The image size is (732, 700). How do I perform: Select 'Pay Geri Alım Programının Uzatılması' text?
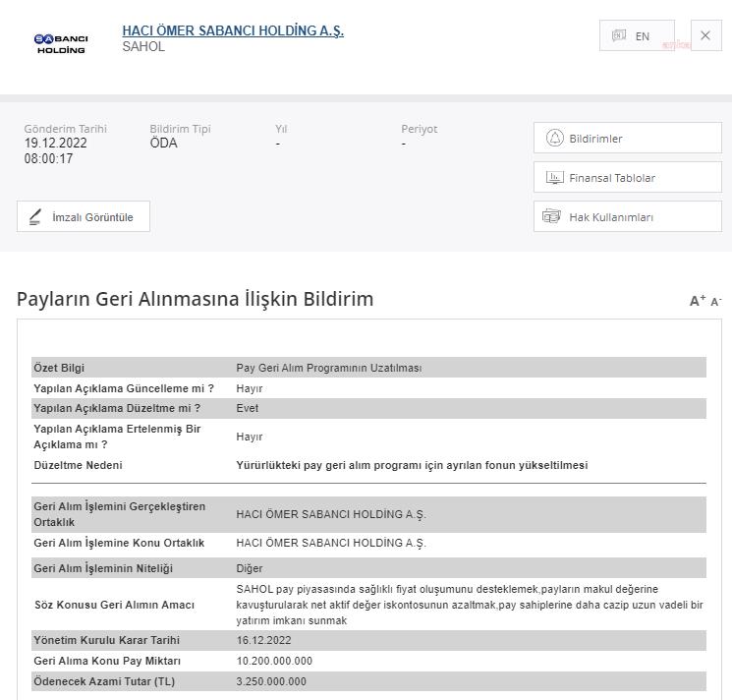(x=328, y=368)
